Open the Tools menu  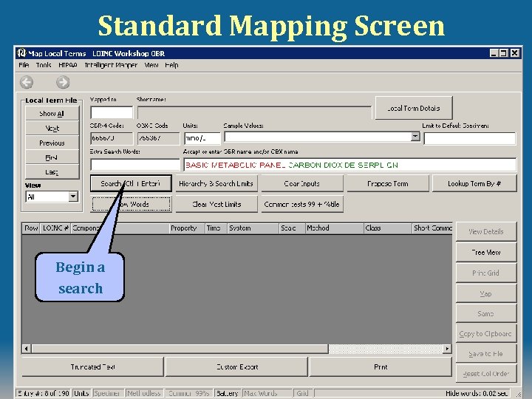click(44, 65)
